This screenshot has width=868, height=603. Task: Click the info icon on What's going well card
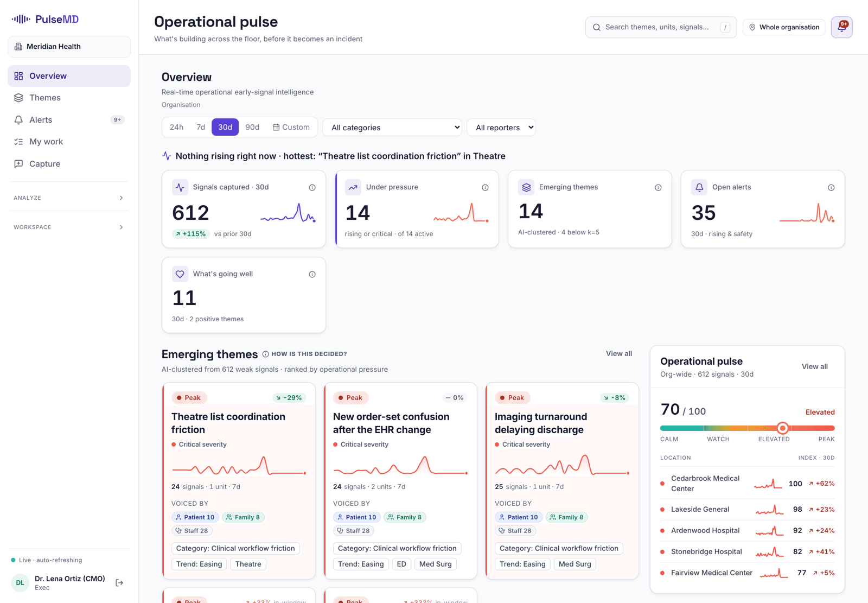coord(312,274)
